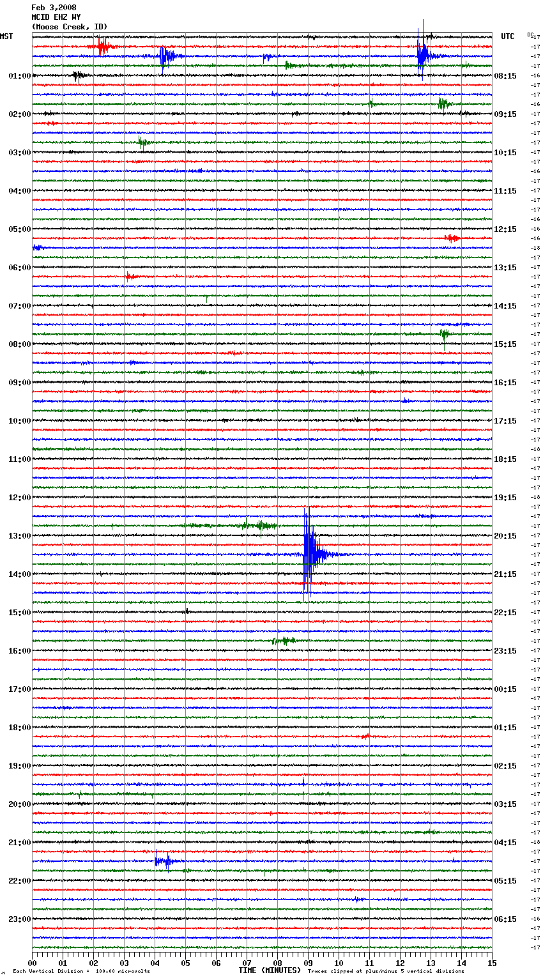
Task: Select the "06:00" MST hour label
Action: click(x=20, y=268)
